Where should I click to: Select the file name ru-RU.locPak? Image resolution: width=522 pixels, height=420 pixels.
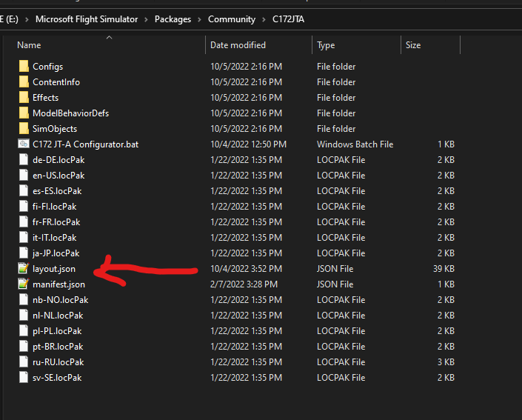click(58, 362)
